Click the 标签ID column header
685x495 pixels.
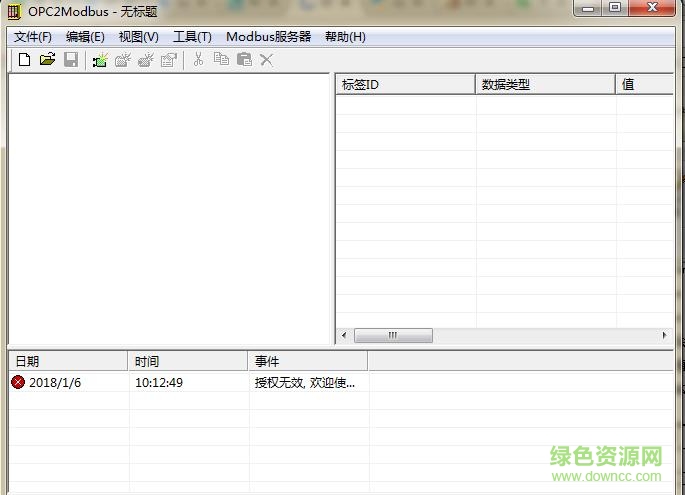[x=405, y=84]
